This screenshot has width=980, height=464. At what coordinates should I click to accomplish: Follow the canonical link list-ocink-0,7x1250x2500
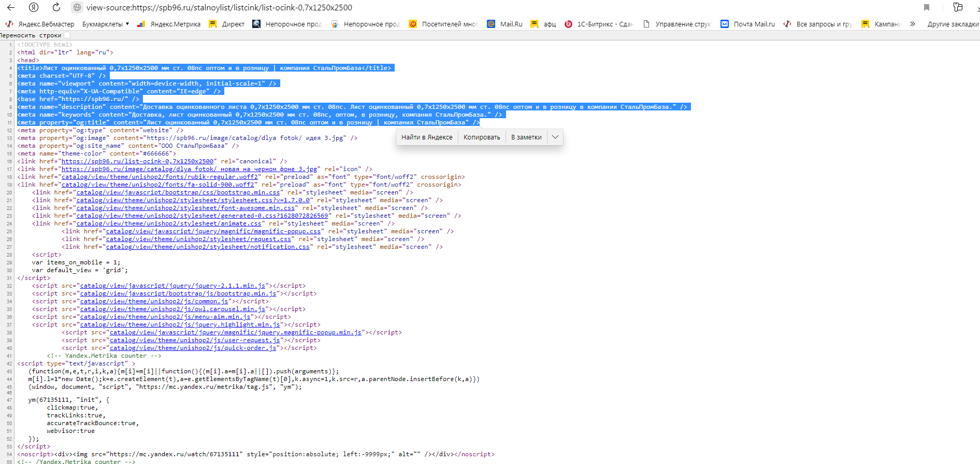pos(137,161)
